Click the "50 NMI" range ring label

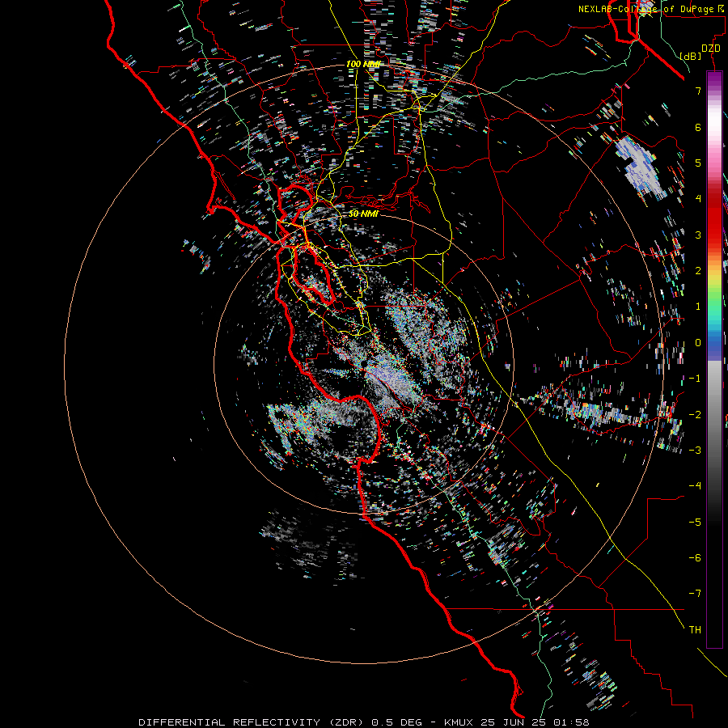tap(363, 214)
